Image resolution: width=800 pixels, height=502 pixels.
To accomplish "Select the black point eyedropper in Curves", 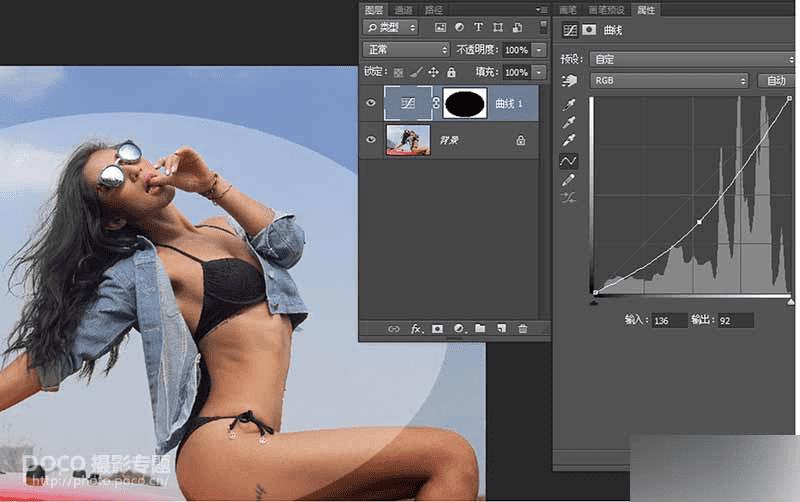I will [569, 103].
